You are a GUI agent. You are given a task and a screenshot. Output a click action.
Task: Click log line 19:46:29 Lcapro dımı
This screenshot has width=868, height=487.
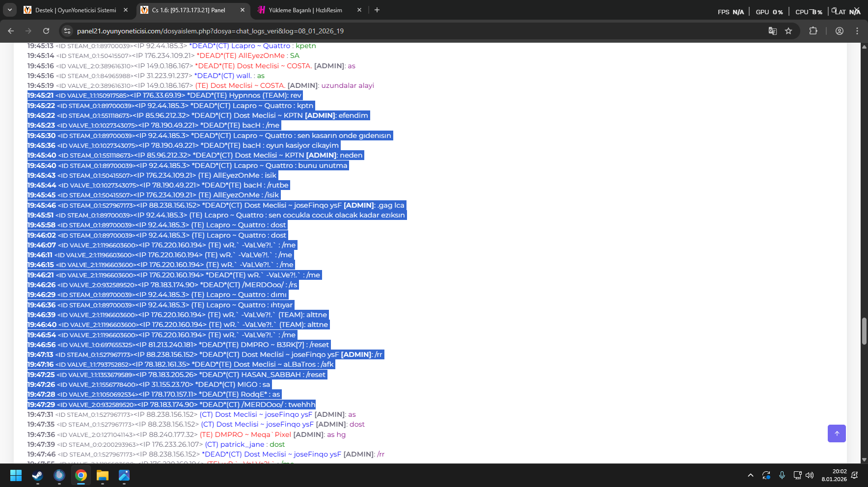tap(158, 295)
